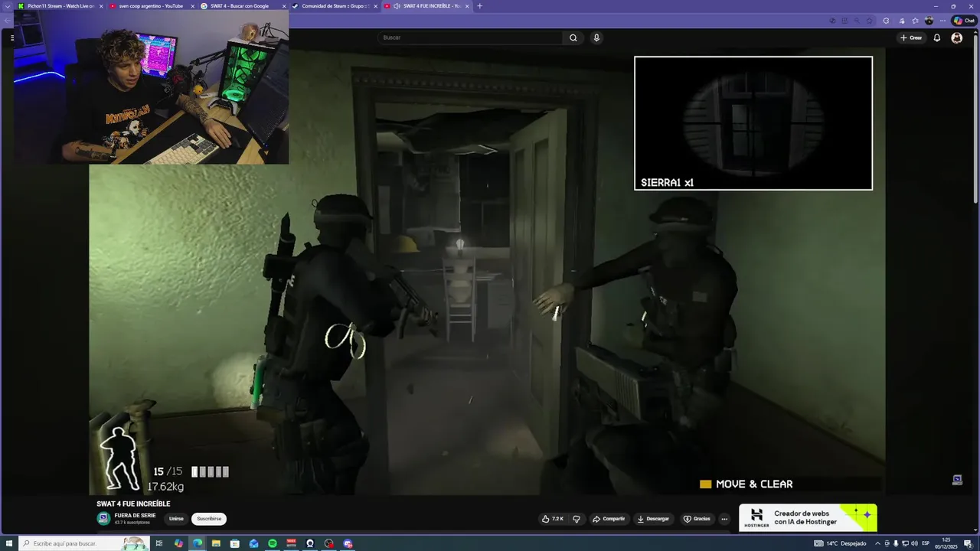Click the Suscribirse button
The width and height of the screenshot is (980, 551).
(x=209, y=519)
